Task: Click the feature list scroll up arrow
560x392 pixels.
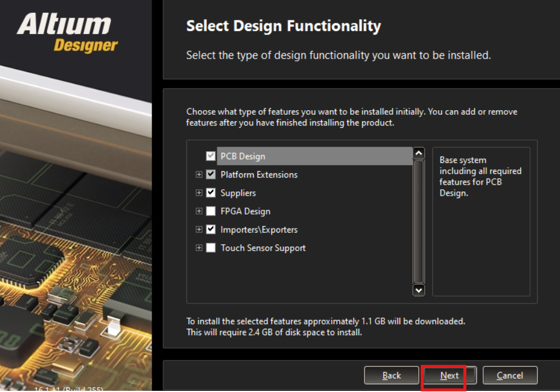Action: click(419, 154)
